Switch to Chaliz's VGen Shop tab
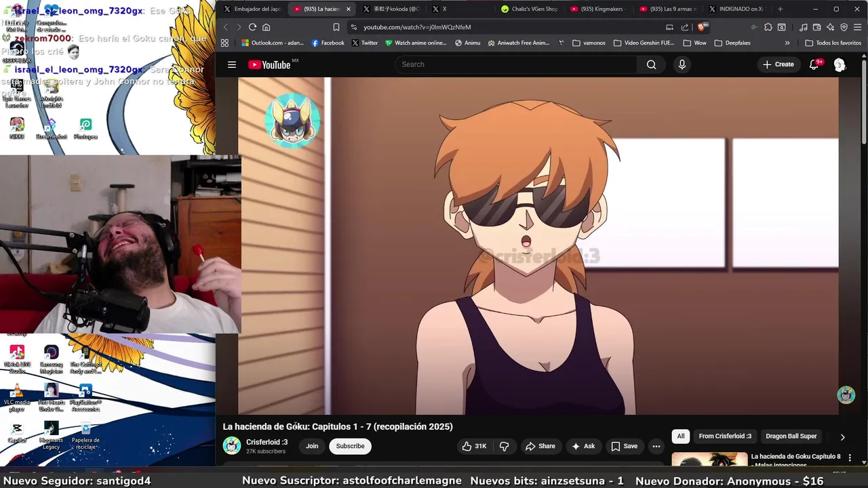Screen dimensions: 868x488 (529, 9)
